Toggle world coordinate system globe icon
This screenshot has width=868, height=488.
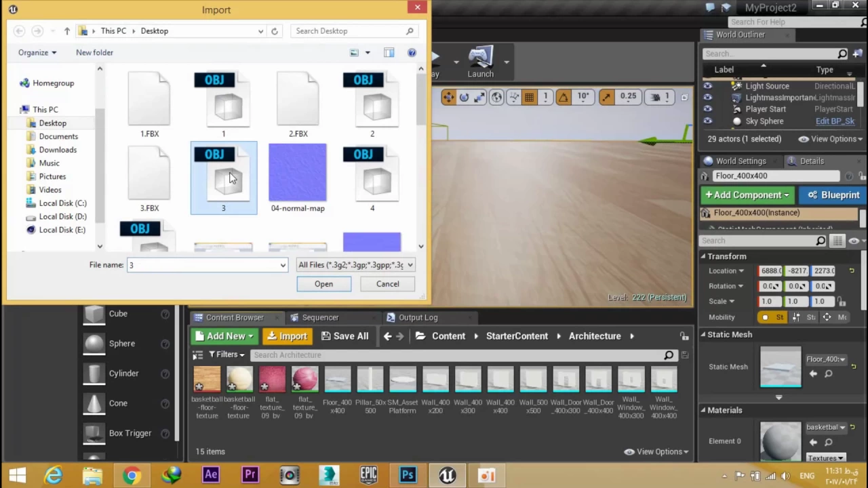(496, 98)
